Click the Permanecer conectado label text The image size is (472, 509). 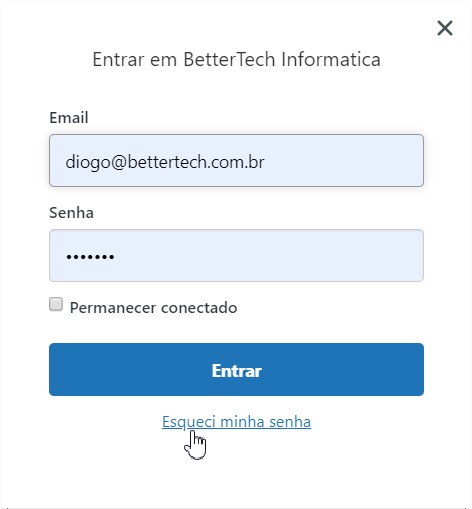153,307
